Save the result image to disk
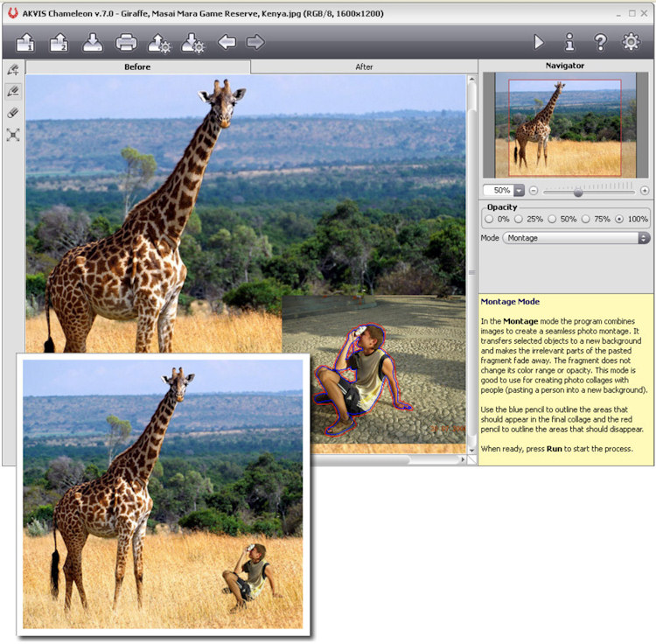Image resolution: width=656 pixels, height=644 pixels. [x=93, y=42]
